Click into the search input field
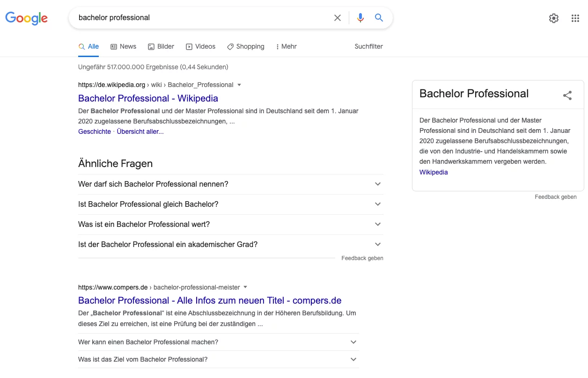 [201, 18]
